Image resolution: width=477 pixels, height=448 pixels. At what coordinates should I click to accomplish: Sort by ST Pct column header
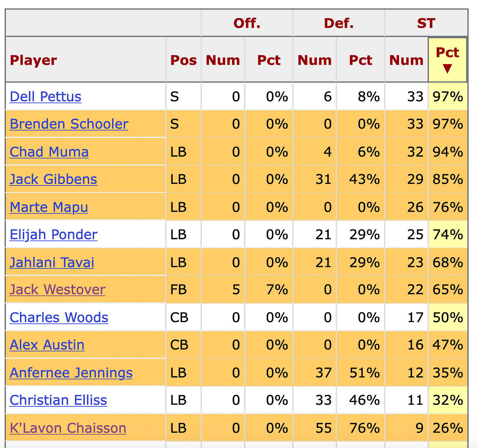click(x=447, y=60)
